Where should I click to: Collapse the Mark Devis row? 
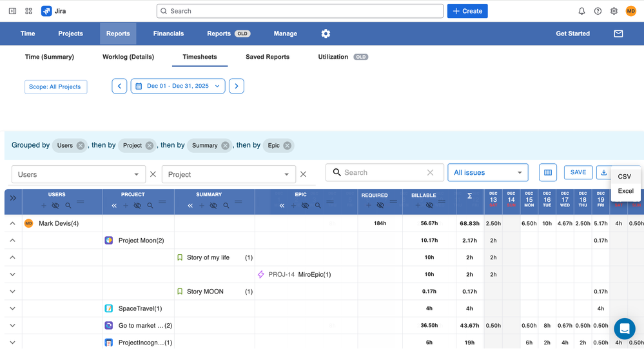(12, 223)
